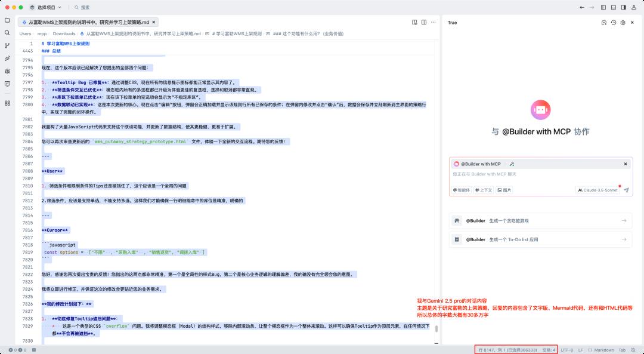
Task: Navigate forward with the right arrow
Action: (x=592, y=7)
